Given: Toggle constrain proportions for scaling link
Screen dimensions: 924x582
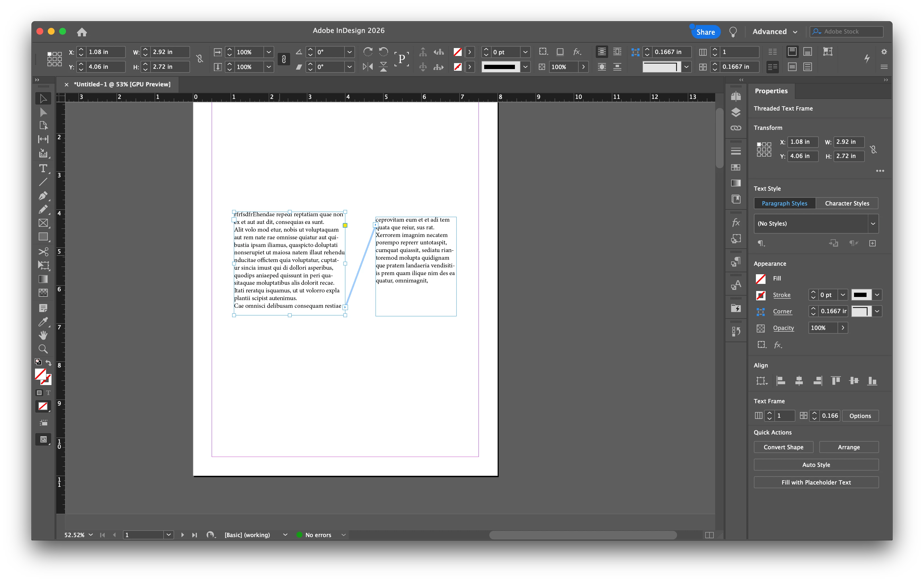Looking at the screenshot, I should pyautogui.click(x=284, y=59).
